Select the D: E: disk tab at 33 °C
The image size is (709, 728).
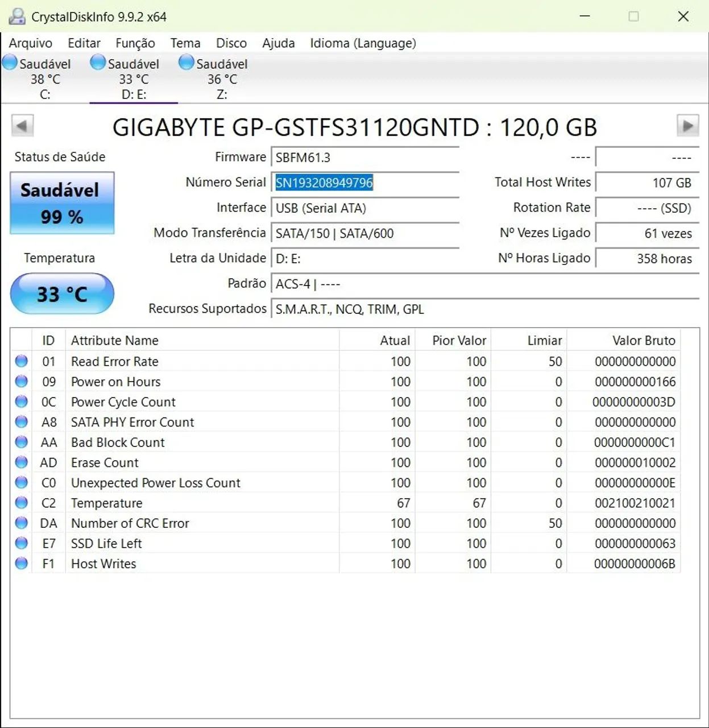coord(134,78)
